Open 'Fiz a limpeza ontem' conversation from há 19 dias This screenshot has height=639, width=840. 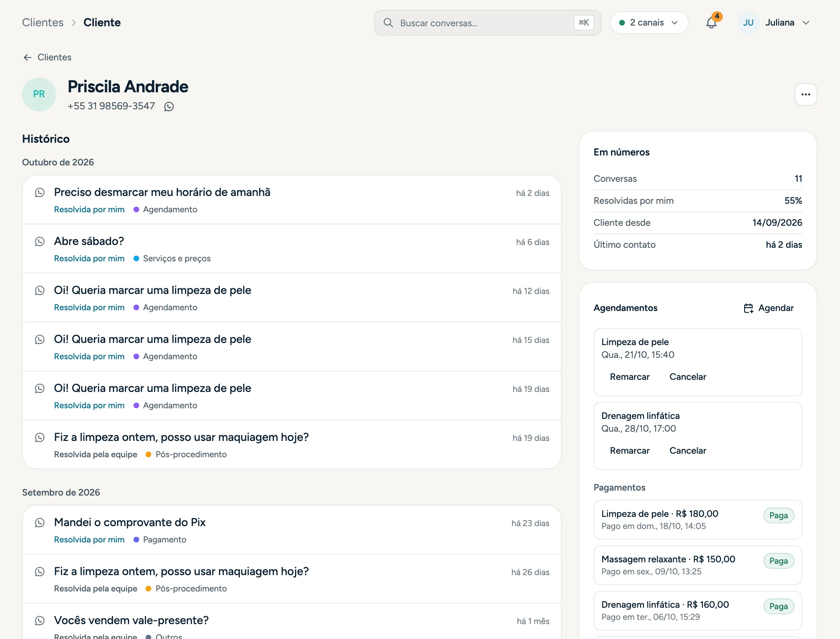pyautogui.click(x=292, y=444)
